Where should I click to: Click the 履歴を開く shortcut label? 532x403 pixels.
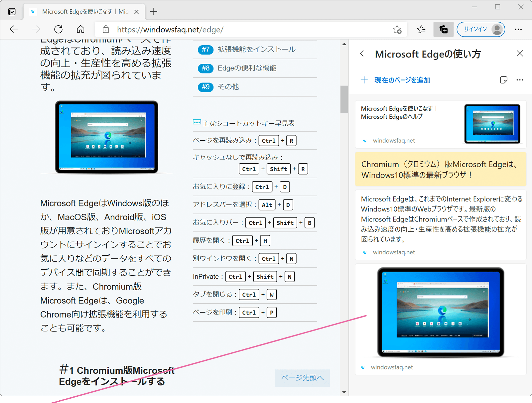tap(209, 240)
